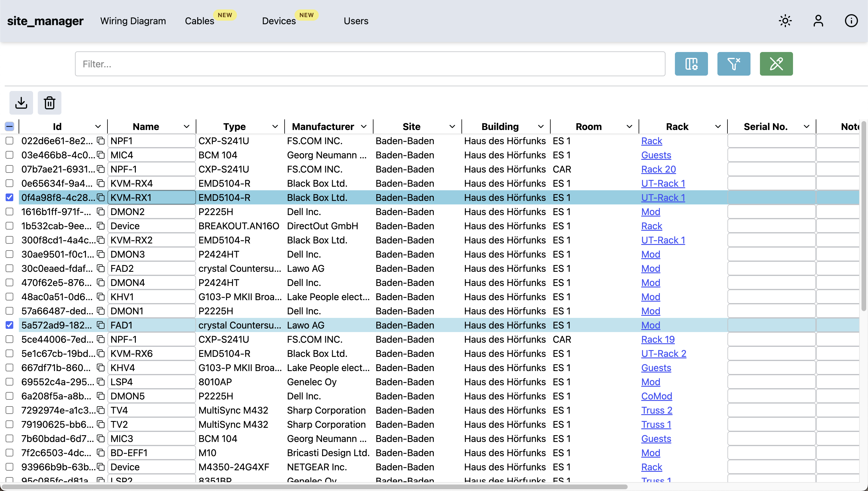The height and width of the screenshot is (491, 868).
Task: Toggle light/dark theme sun icon
Action: click(785, 21)
